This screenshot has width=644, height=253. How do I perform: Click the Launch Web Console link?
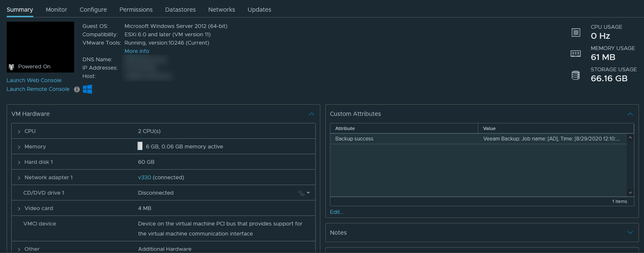34,80
